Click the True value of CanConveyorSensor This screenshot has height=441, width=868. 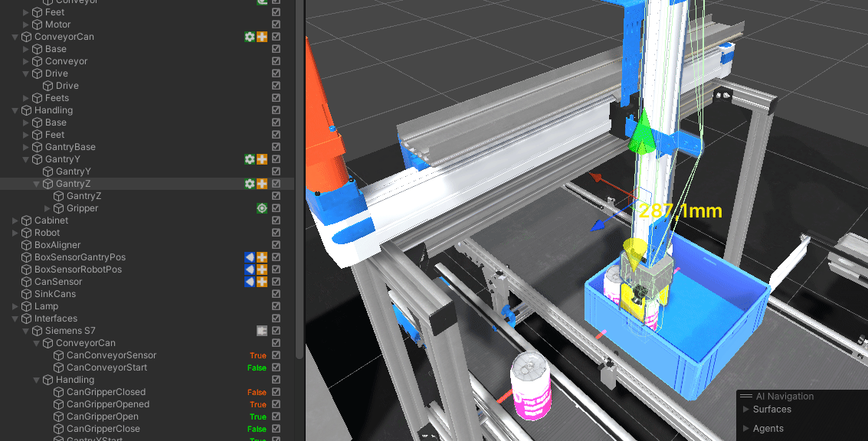pyautogui.click(x=257, y=355)
